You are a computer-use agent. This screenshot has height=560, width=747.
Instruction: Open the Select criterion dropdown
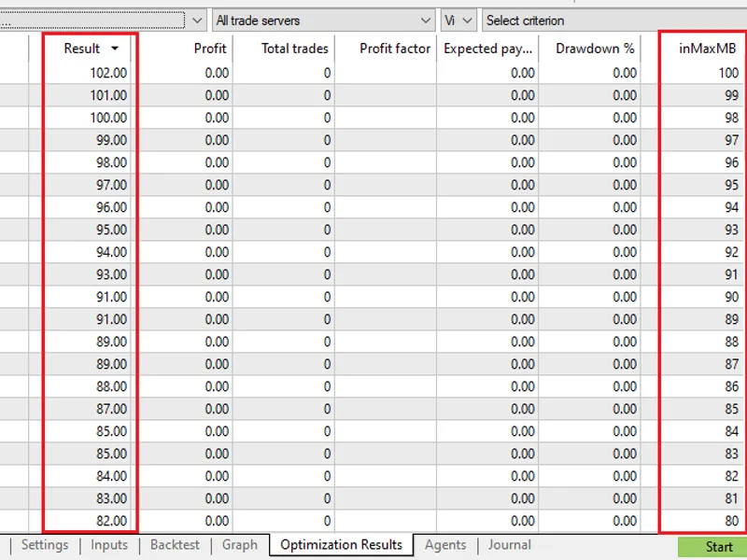pyautogui.click(x=614, y=21)
